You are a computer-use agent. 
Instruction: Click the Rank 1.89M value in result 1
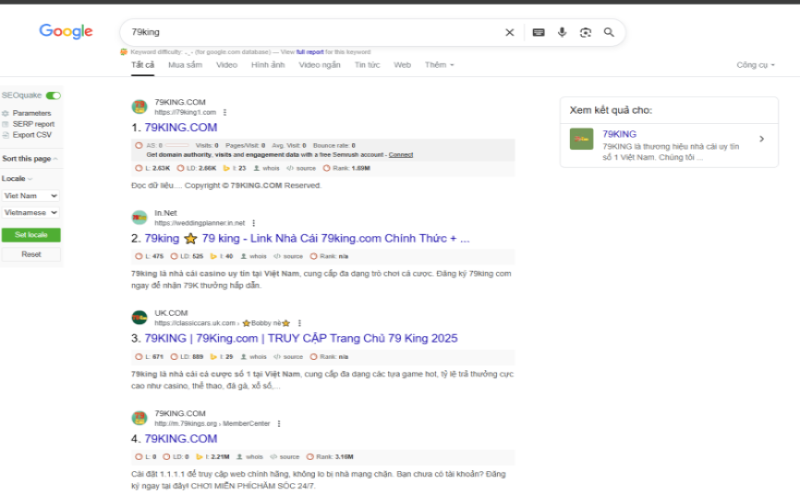pyautogui.click(x=346, y=168)
